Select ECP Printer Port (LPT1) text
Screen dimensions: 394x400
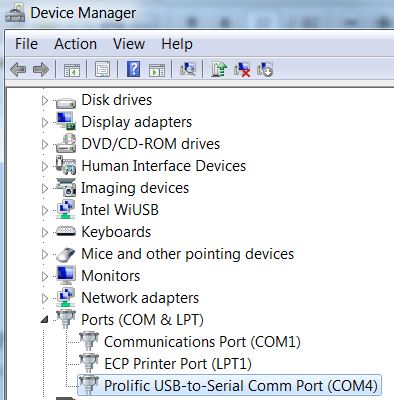(178, 364)
